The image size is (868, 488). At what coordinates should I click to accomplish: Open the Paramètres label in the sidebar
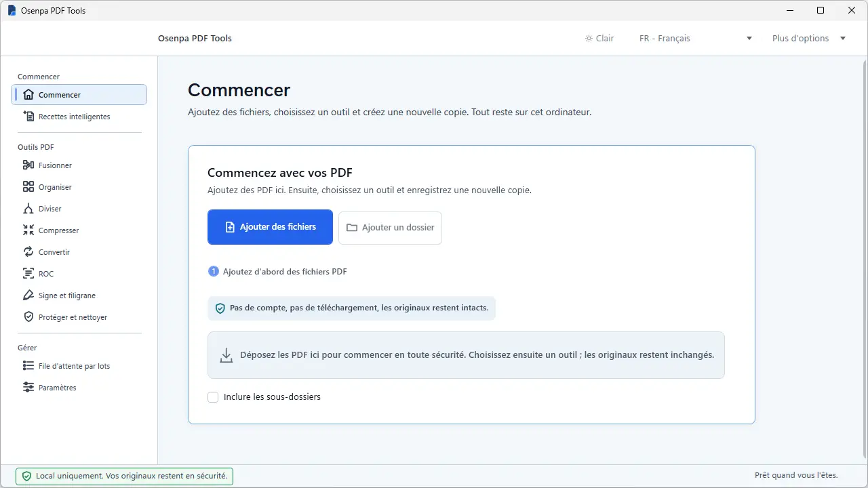tap(58, 388)
